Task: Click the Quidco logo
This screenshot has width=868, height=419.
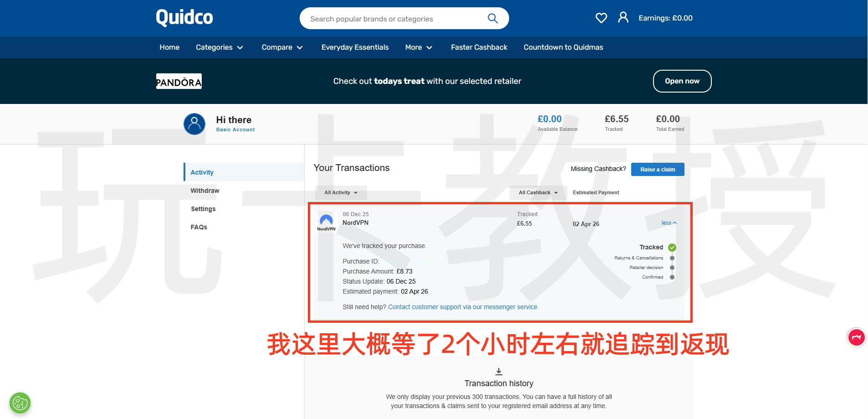Action: [184, 17]
